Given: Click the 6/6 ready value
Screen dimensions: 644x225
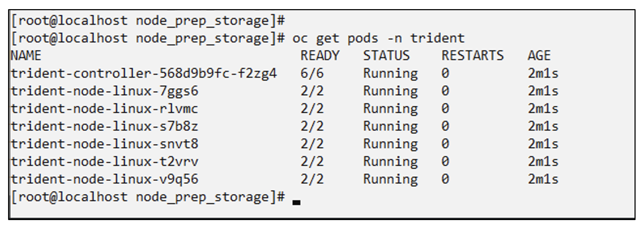Looking at the screenshot, I should click(312, 73).
